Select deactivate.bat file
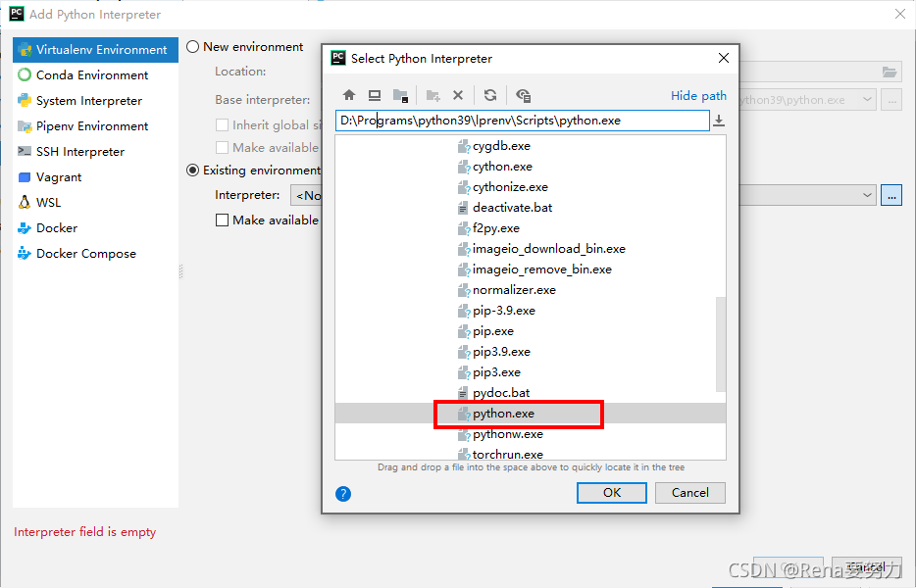 coord(512,208)
